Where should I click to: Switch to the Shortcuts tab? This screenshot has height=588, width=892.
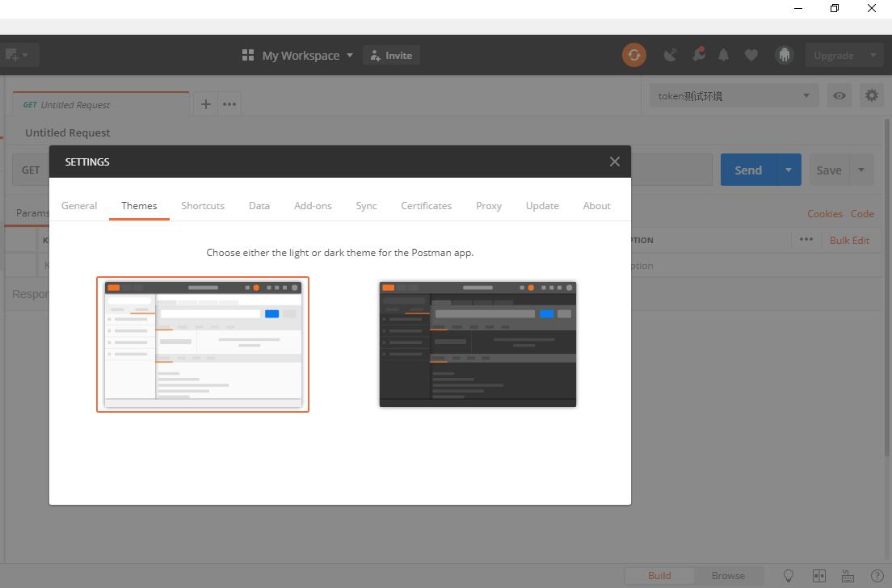coord(203,206)
